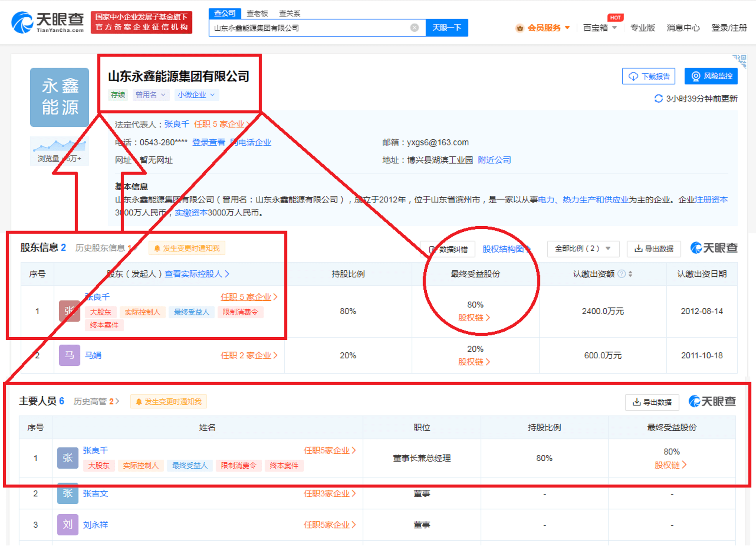Click the refresh icon beside update time
Screen dimensions: 756x556
click(x=658, y=99)
